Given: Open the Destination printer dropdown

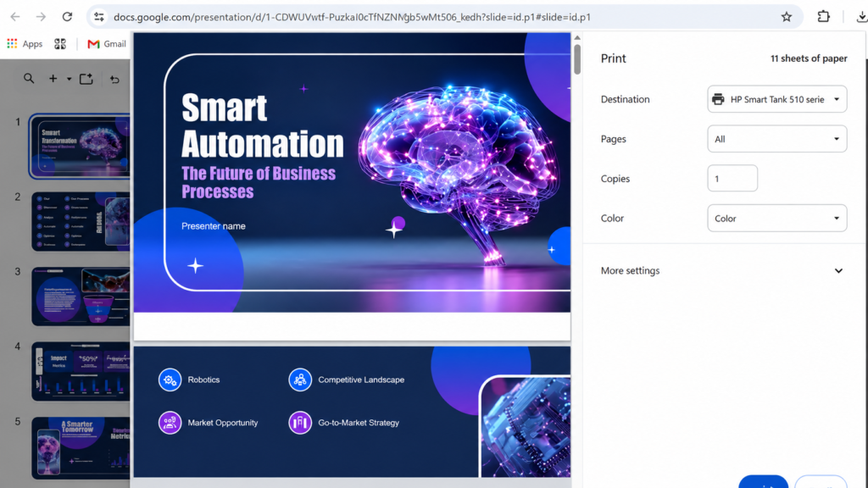Looking at the screenshot, I should tap(776, 100).
